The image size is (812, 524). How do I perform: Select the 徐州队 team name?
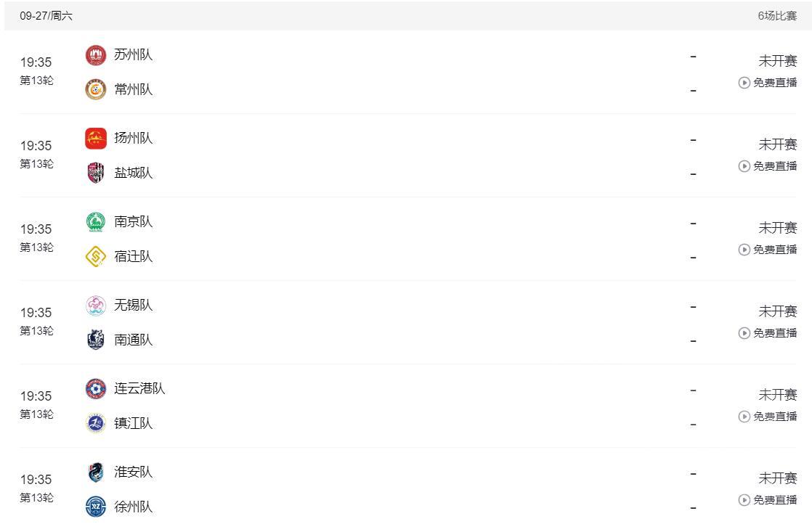click(x=134, y=507)
